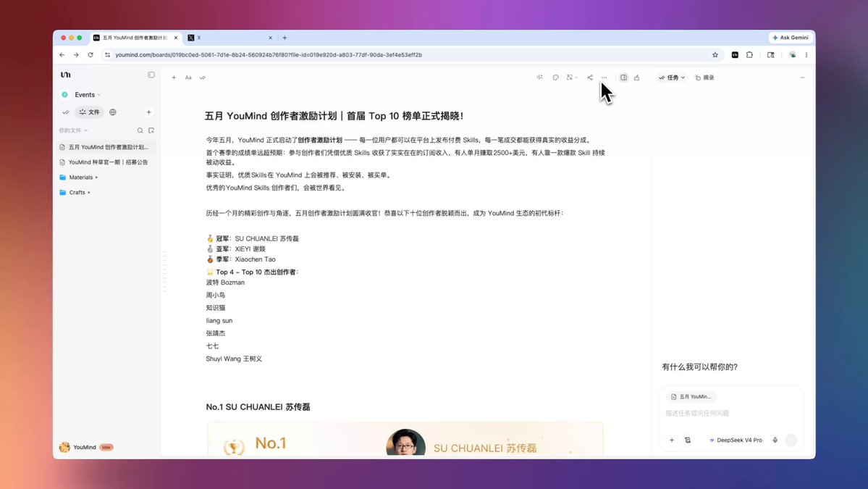Click the name 波特 Bozman

[x=225, y=283]
